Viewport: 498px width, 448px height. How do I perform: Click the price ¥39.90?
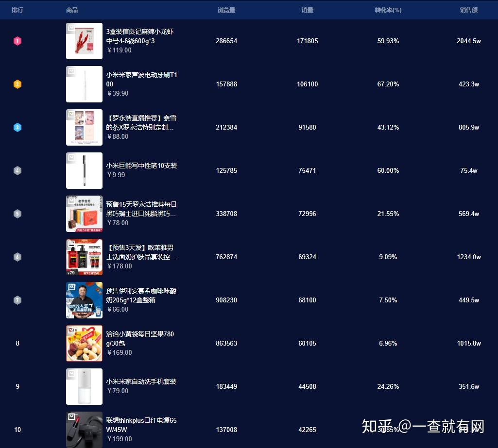(x=118, y=93)
